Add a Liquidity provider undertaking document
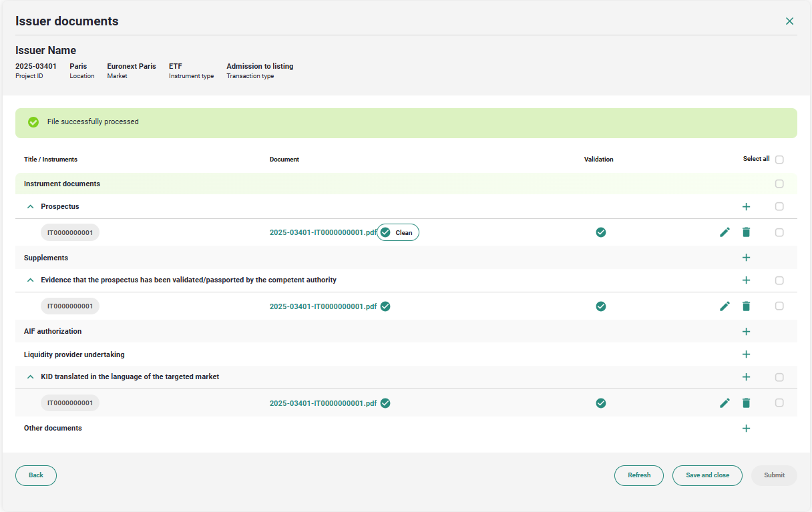The height and width of the screenshot is (512, 812). pyautogui.click(x=746, y=354)
